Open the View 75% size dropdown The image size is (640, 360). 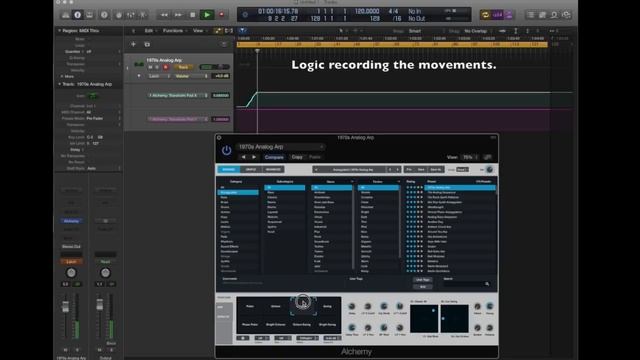point(470,157)
